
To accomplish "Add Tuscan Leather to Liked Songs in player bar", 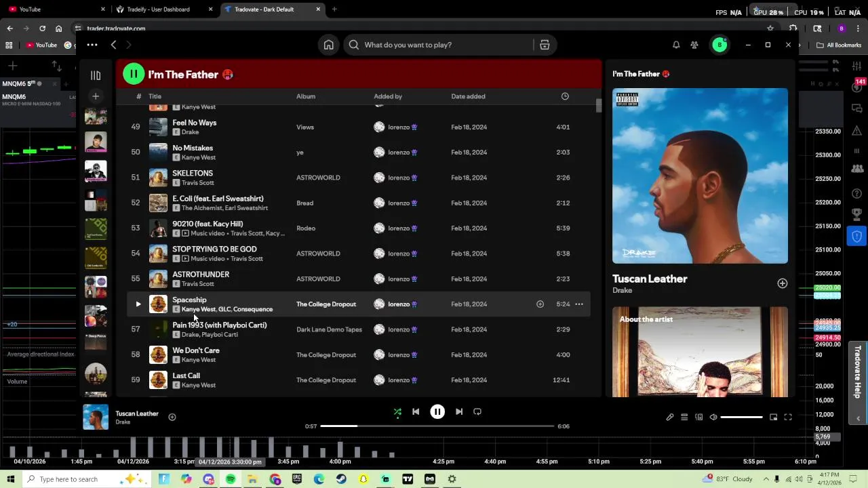I will pos(172,418).
